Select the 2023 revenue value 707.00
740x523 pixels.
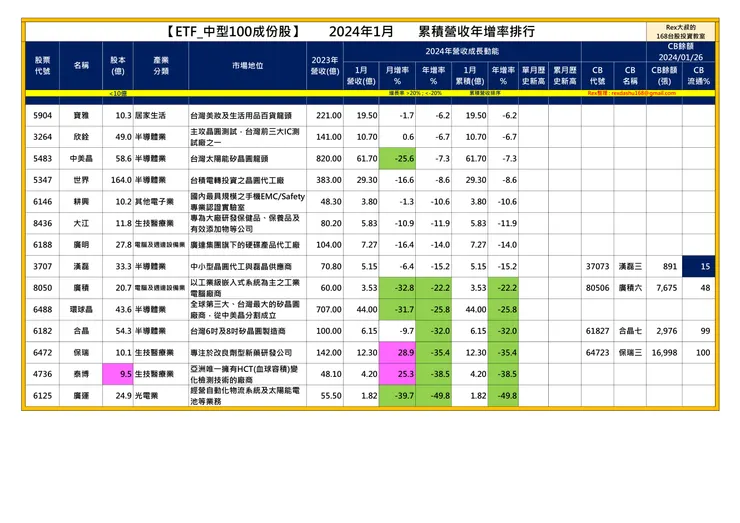pos(329,309)
